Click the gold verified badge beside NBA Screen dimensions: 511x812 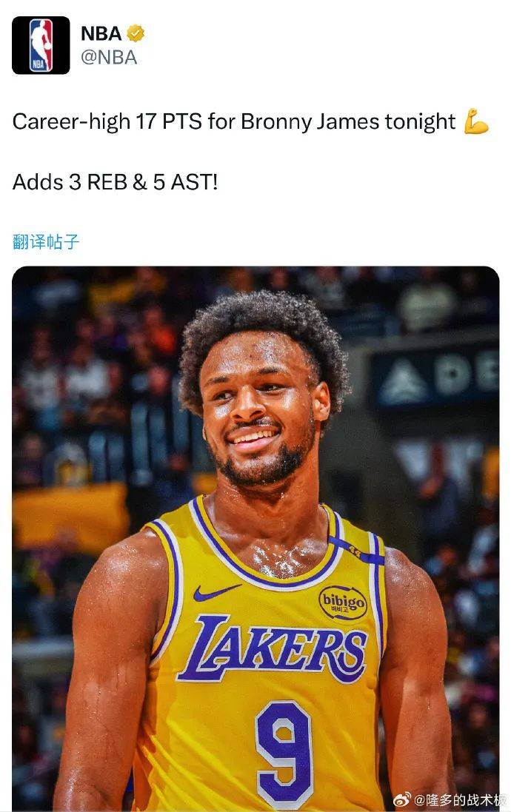point(136,33)
